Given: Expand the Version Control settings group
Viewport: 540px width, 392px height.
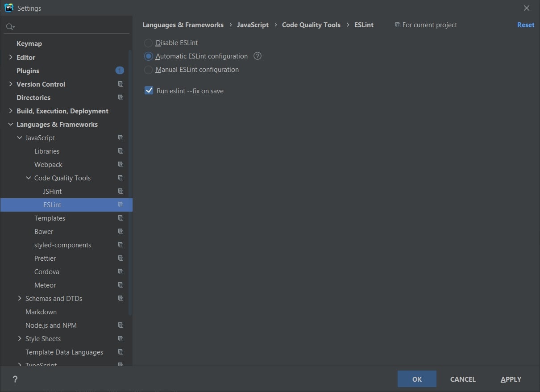Looking at the screenshot, I should pyautogui.click(x=11, y=84).
